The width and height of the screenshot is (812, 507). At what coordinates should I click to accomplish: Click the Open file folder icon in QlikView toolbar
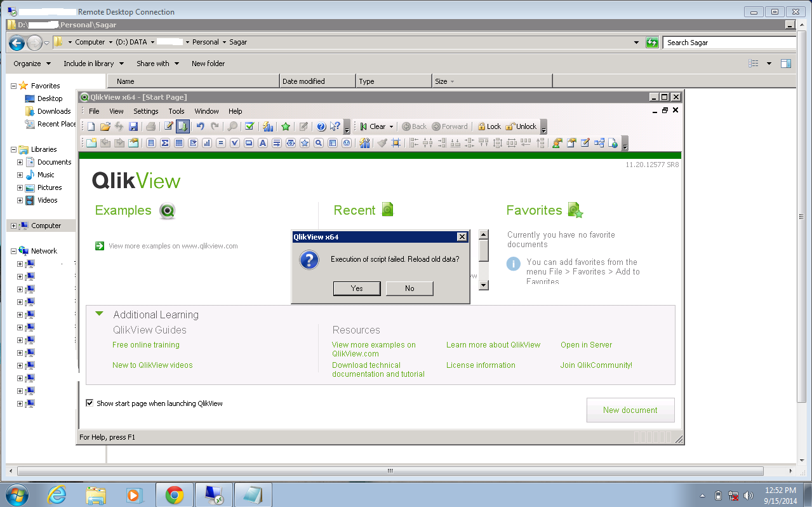click(x=105, y=126)
